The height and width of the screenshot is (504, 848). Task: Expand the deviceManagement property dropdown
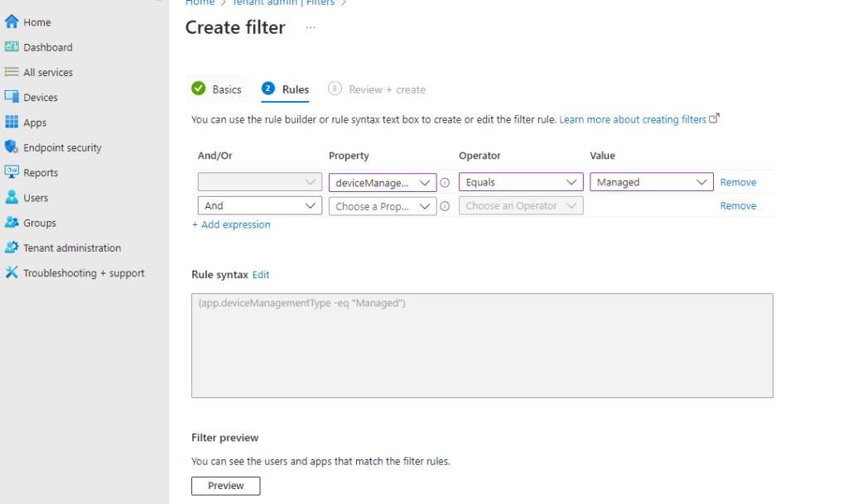pos(383,182)
